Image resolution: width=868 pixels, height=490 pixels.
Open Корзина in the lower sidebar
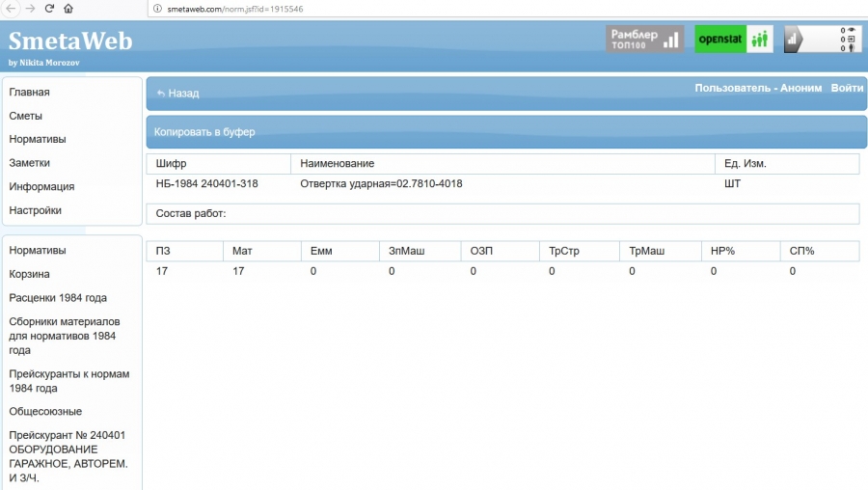(30, 274)
